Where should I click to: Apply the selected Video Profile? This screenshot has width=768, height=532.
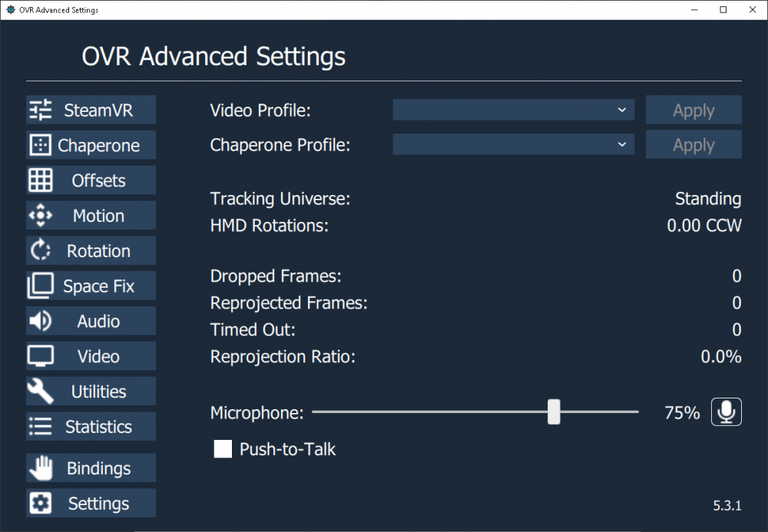(694, 110)
